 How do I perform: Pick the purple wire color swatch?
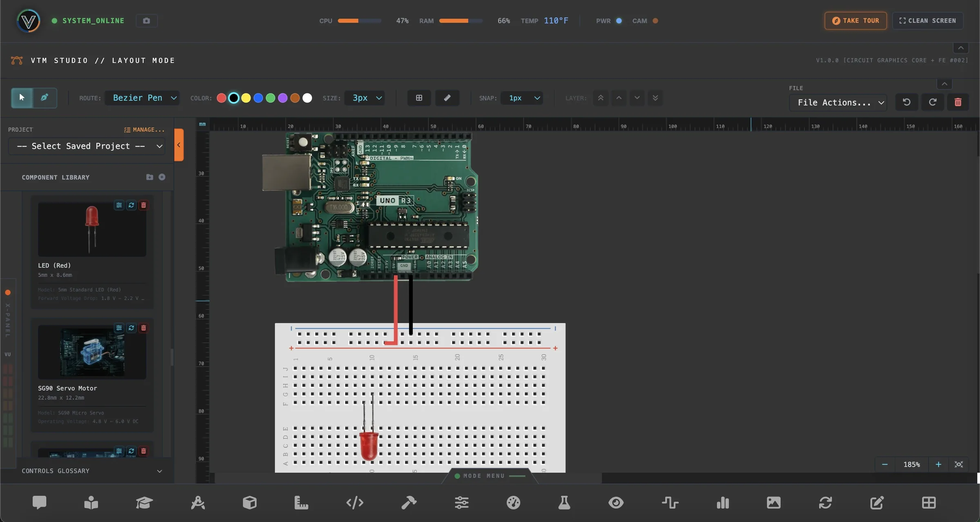[x=283, y=98]
